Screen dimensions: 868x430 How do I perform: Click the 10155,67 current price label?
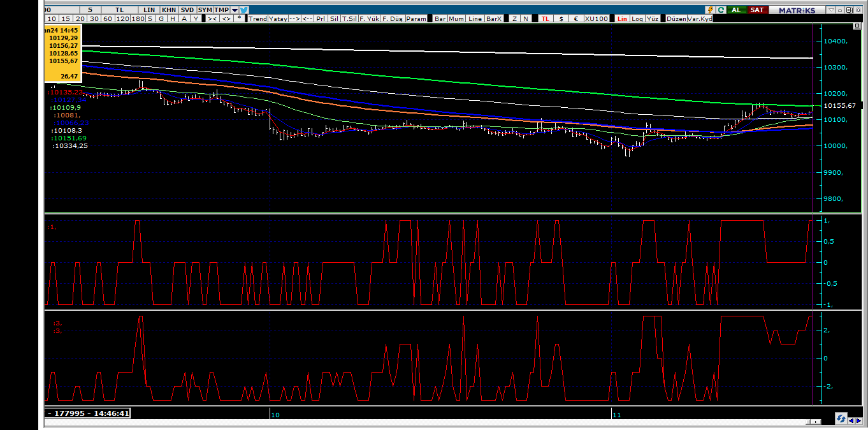[x=839, y=106]
